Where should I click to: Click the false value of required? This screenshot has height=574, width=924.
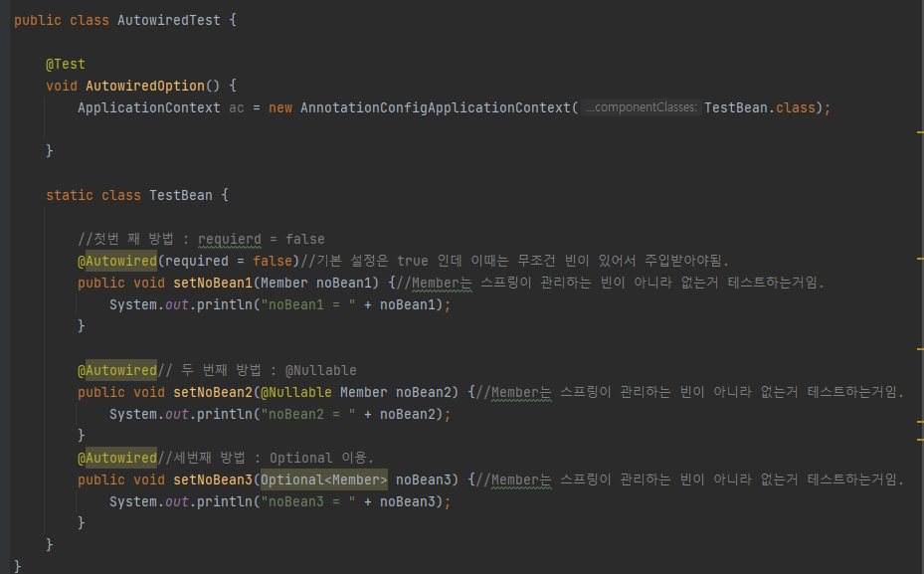(273, 261)
